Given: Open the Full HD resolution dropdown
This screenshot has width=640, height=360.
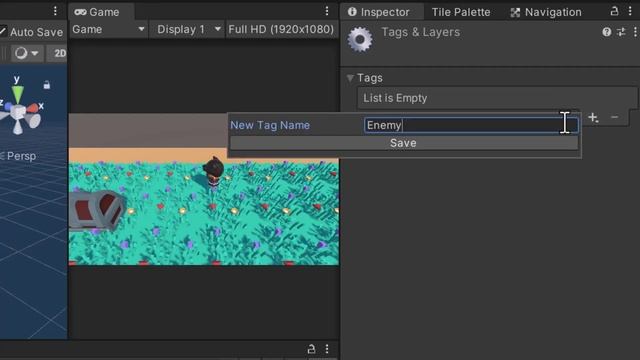Looking at the screenshot, I should tap(281, 29).
